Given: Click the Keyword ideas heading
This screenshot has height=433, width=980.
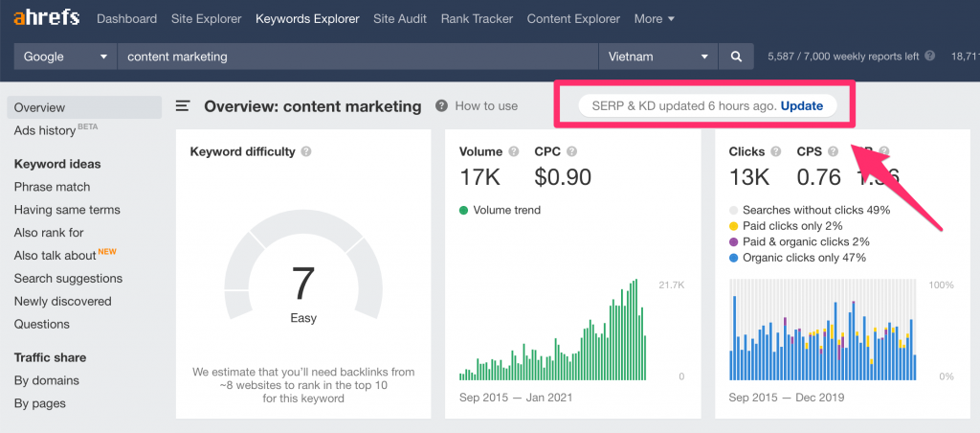Looking at the screenshot, I should [57, 164].
